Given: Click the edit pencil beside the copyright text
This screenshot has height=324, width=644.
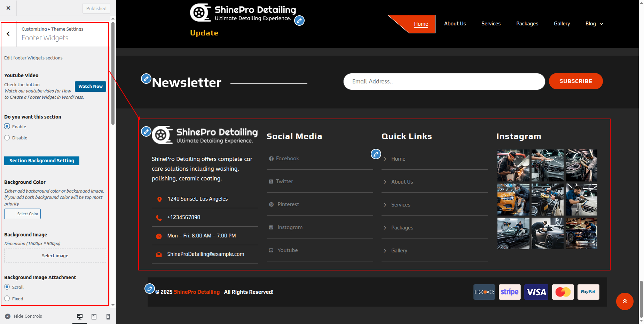Looking at the screenshot, I should coord(149,289).
